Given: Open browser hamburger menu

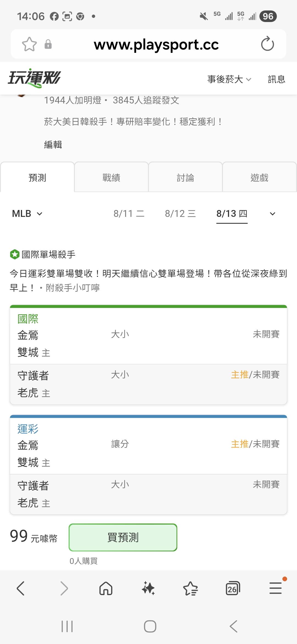Looking at the screenshot, I should [x=276, y=588].
